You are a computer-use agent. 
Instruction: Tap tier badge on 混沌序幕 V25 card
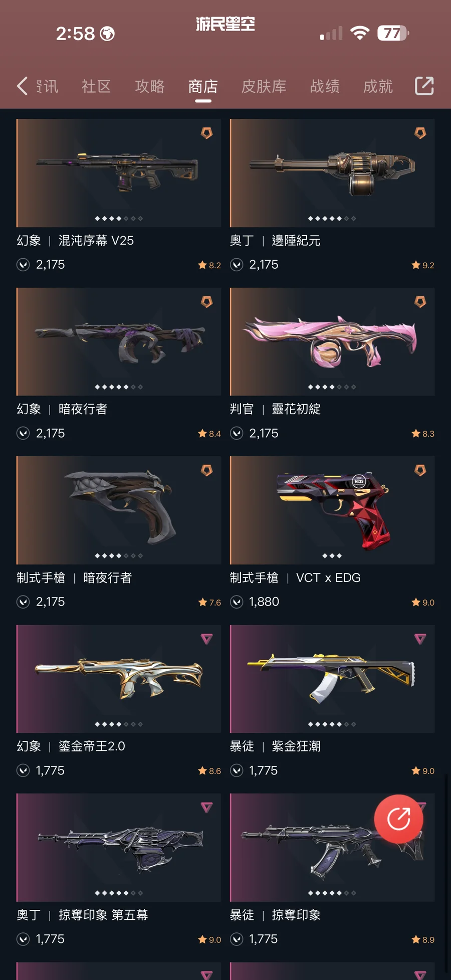tap(206, 133)
